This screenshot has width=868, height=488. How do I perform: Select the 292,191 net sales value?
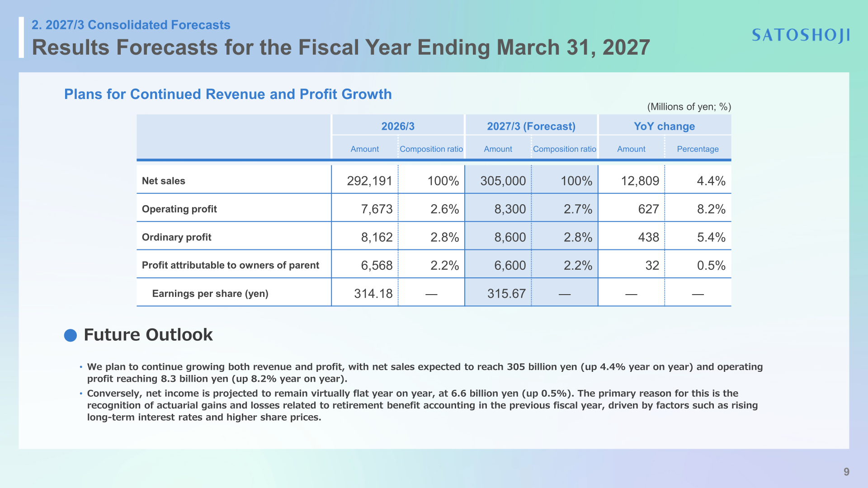tap(369, 181)
